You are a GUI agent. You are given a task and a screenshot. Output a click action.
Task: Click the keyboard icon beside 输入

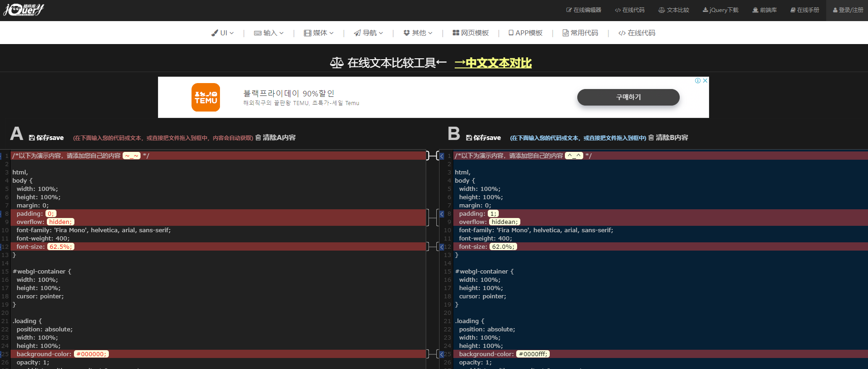(258, 33)
